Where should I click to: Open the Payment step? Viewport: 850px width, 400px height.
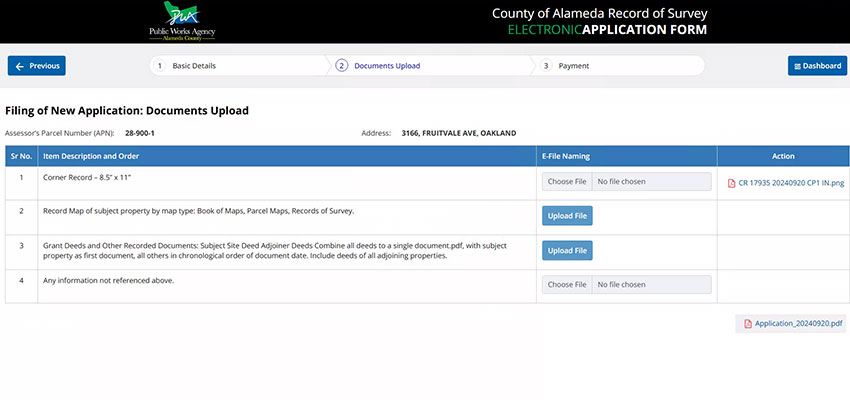(x=574, y=66)
